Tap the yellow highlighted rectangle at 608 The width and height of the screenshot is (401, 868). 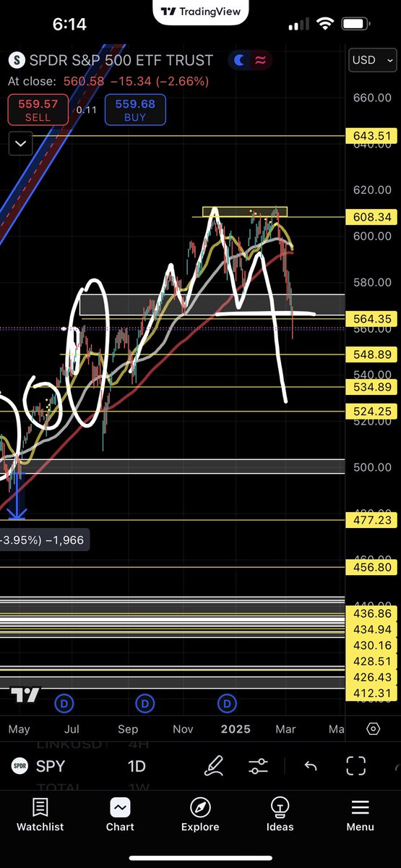pos(245,212)
